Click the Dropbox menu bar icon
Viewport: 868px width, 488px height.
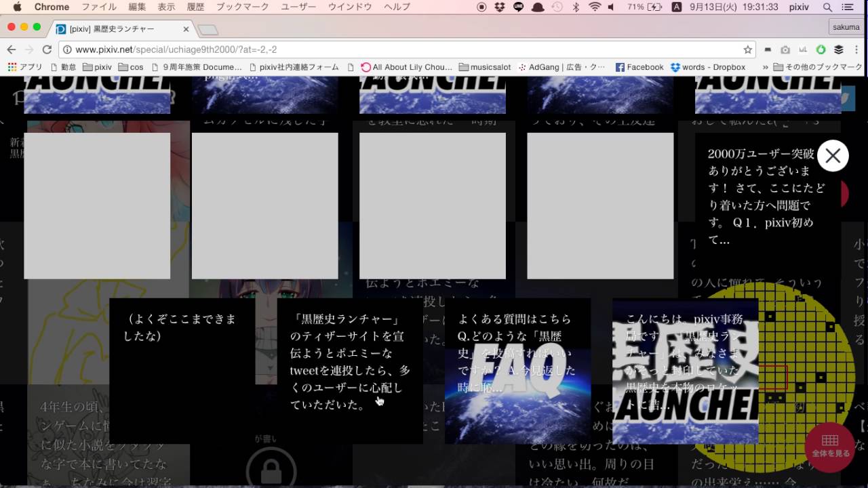(x=500, y=7)
